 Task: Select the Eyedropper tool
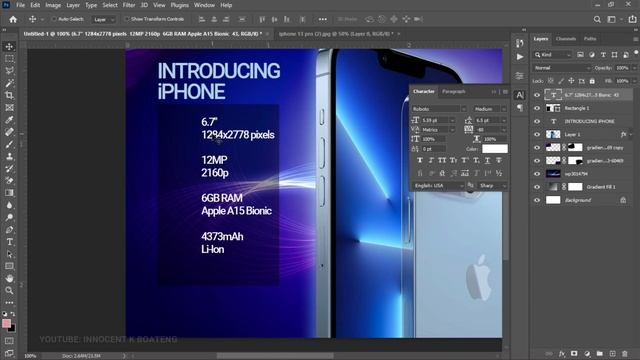pos(9,120)
